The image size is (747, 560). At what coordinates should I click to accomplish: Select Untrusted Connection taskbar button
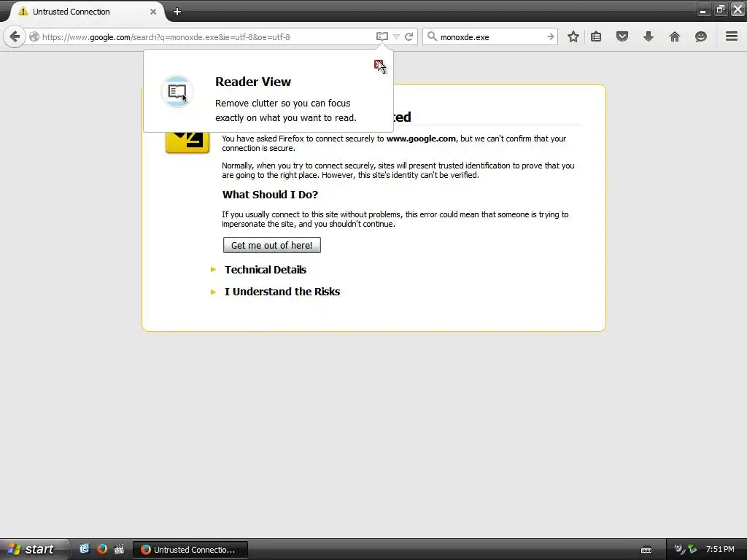click(x=190, y=550)
